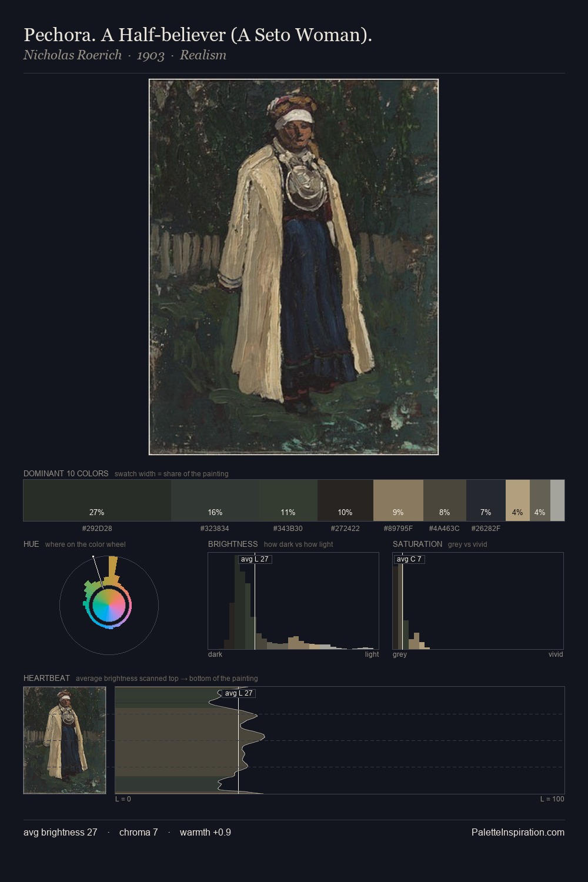Click footer stat 'warmth +0.9'

tap(205, 833)
